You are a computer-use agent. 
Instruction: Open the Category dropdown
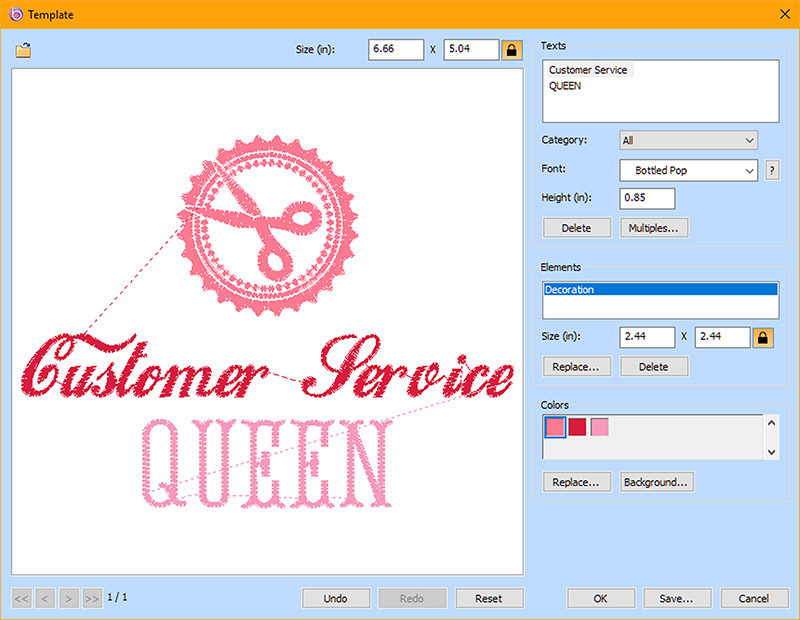pyautogui.click(x=688, y=141)
